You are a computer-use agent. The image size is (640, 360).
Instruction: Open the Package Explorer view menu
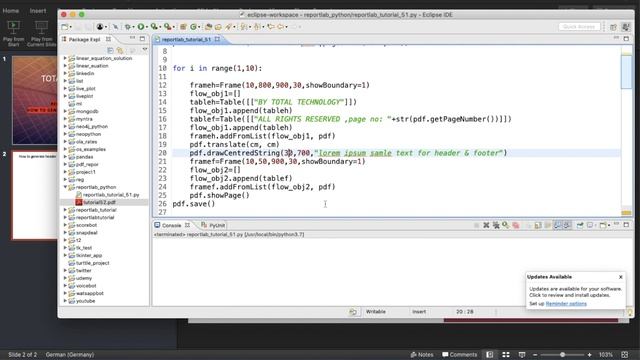pos(144,50)
